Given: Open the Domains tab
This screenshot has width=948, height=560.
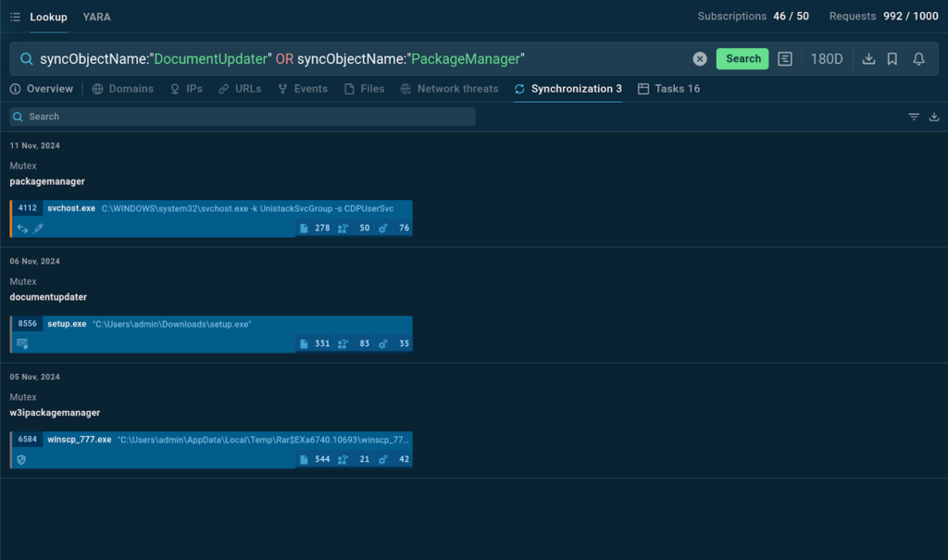Looking at the screenshot, I should click(123, 89).
